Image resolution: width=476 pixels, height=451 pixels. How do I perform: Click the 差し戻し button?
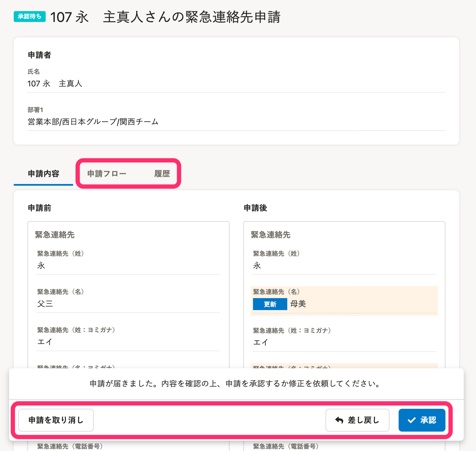pyautogui.click(x=357, y=420)
